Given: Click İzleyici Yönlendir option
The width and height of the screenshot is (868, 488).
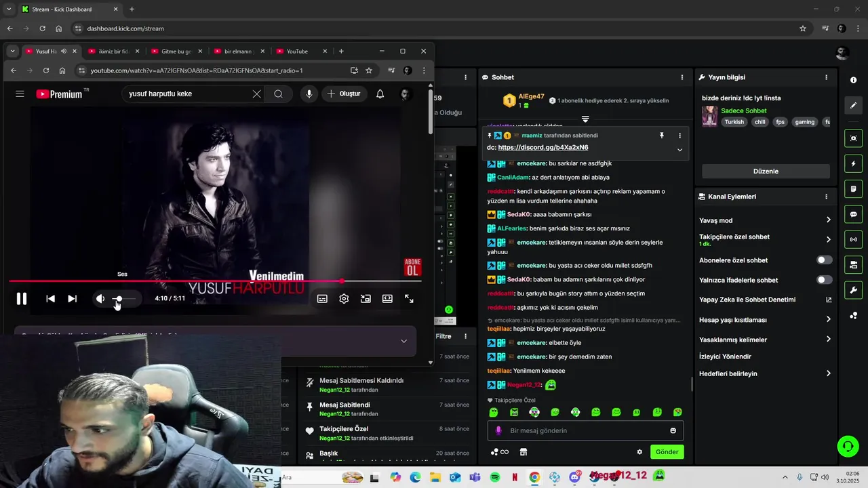Looking at the screenshot, I should tap(725, 357).
